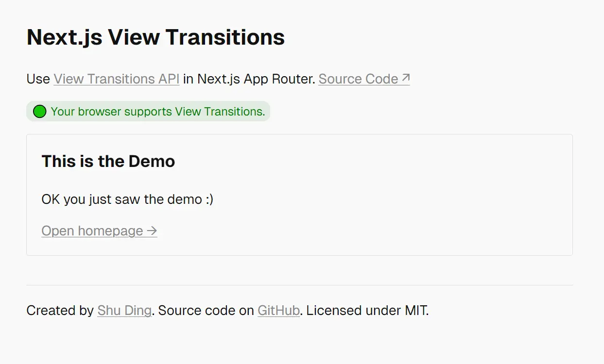The image size is (604, 364).
Task: Visit the "Shu Ding" author link
Action: (124, 311)
